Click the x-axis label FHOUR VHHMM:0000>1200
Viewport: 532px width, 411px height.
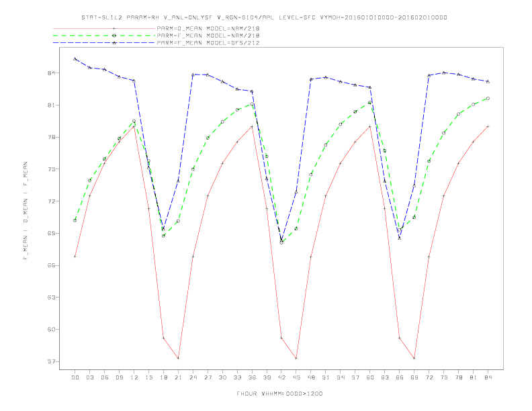pos(279,394)
